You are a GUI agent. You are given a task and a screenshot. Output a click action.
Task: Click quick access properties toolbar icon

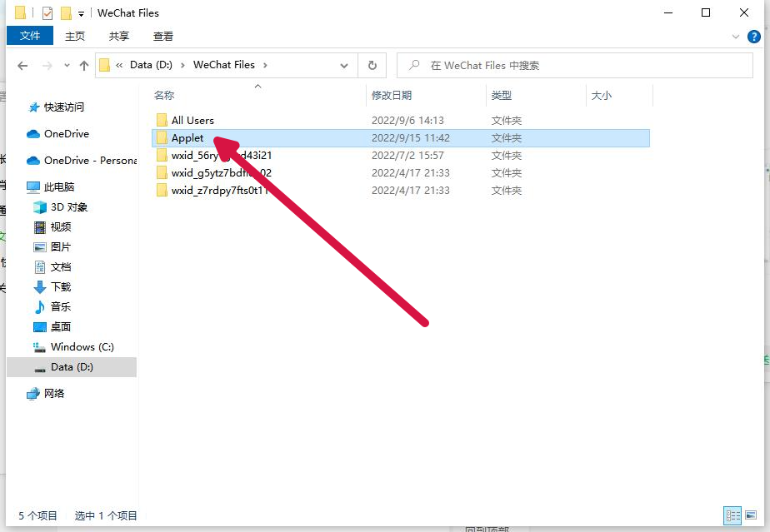point(47,12)
